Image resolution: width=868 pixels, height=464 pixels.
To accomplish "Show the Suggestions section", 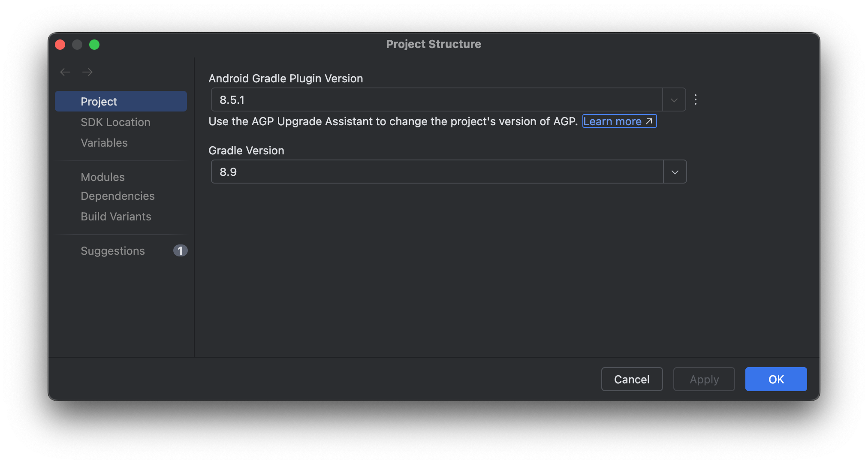I will 113,251.
